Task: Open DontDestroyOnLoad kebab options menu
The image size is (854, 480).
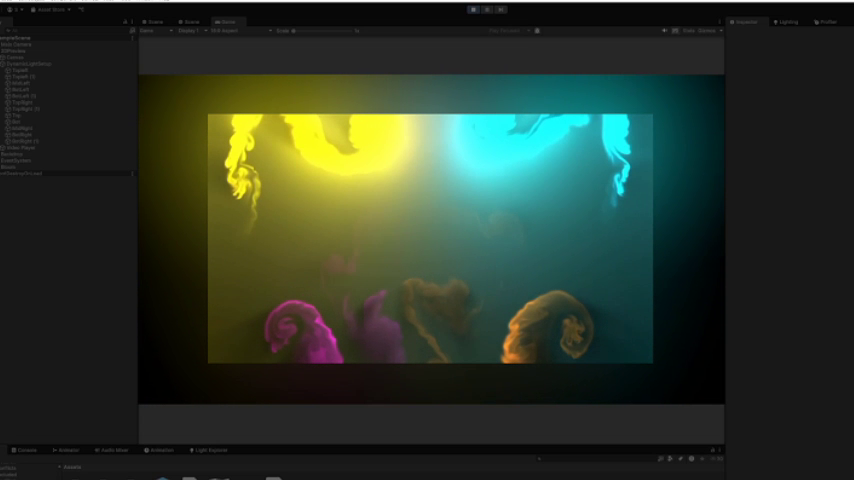Action: [132, 174]
